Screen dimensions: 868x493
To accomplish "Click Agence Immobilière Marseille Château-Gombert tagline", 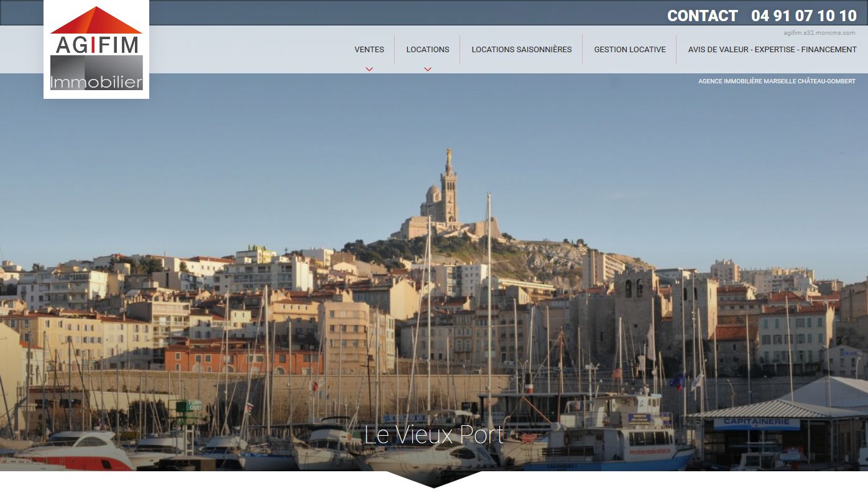I will pos(776,81).
